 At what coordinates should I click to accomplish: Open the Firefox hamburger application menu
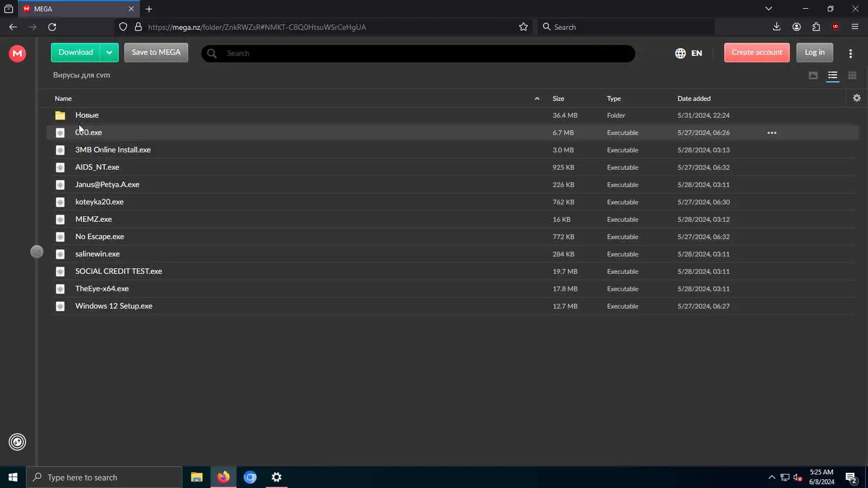point(855,27)
